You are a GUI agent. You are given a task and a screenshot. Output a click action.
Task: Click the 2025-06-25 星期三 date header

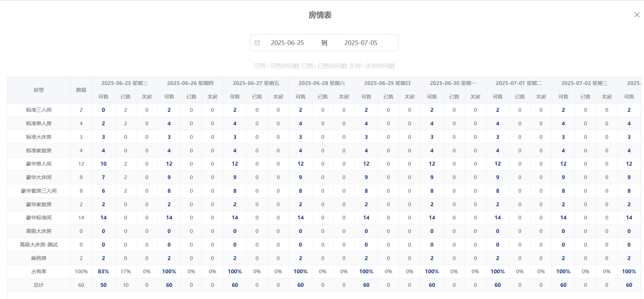(124, 83)
